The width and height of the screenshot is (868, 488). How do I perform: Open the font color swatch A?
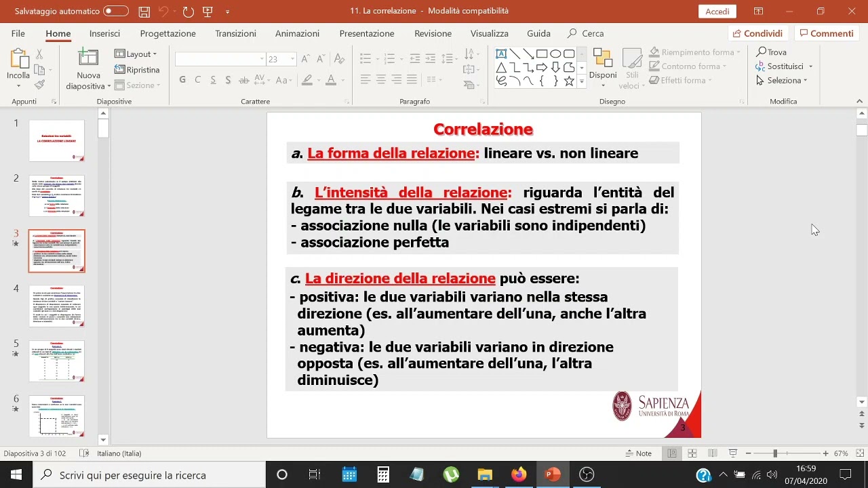point(331,79)
